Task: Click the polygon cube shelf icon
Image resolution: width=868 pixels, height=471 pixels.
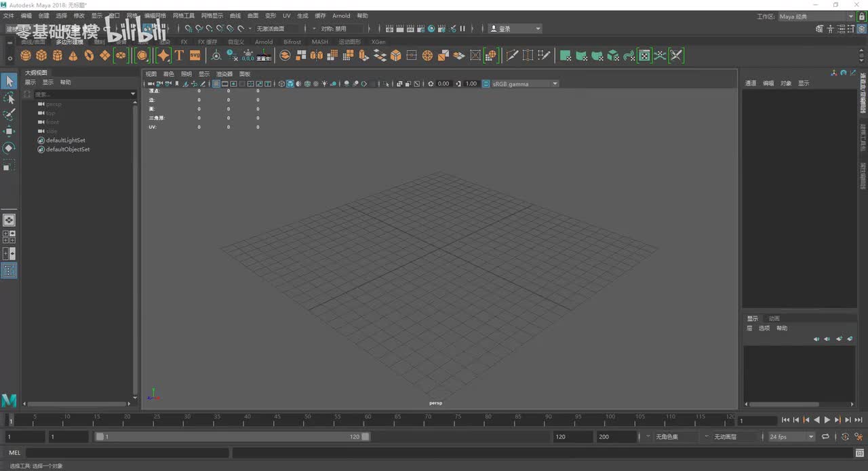Action: point(41,56)
